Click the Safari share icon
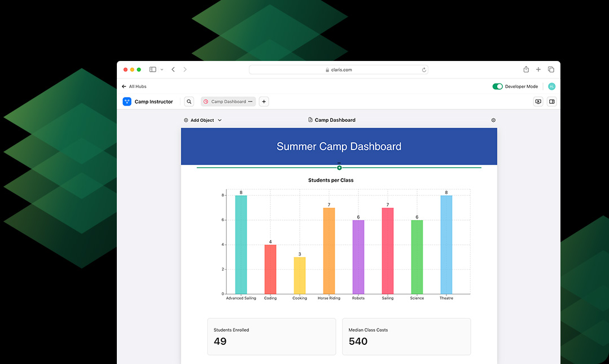The width and height of the screenshot is (609, 364). [x=526, y=69]
